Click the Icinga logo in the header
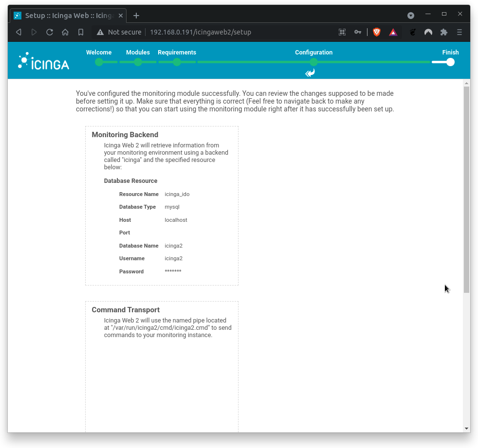Viewport: 478px width, 448px height. click(43, 60)
